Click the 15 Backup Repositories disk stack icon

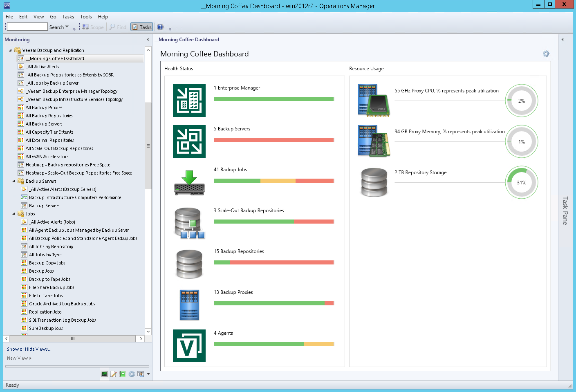pos(189,264)
